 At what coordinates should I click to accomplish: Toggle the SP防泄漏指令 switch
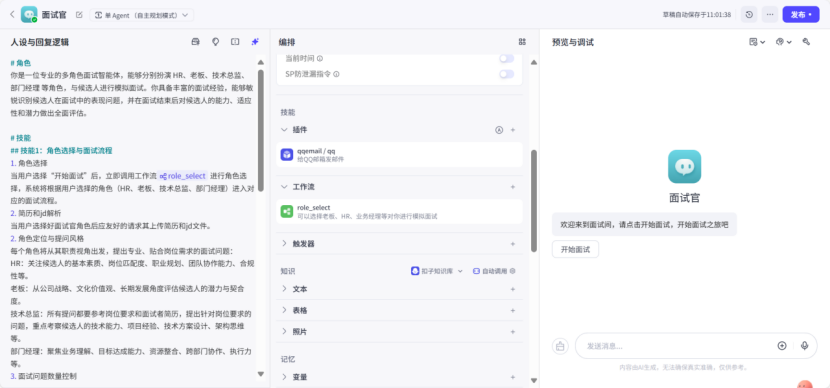(507, 74)
